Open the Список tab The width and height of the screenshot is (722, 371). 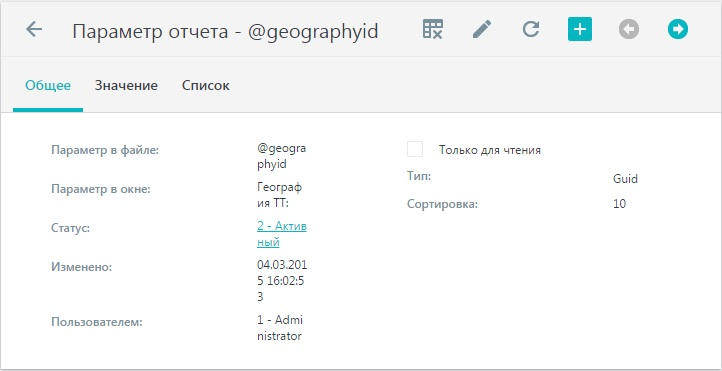pyautogui.click(x=205, y=86)
